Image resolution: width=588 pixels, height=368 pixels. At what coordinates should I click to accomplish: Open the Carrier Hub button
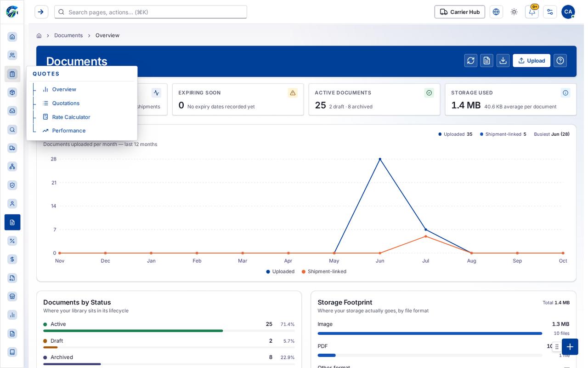pyautogui.click(x=459, y=12)
